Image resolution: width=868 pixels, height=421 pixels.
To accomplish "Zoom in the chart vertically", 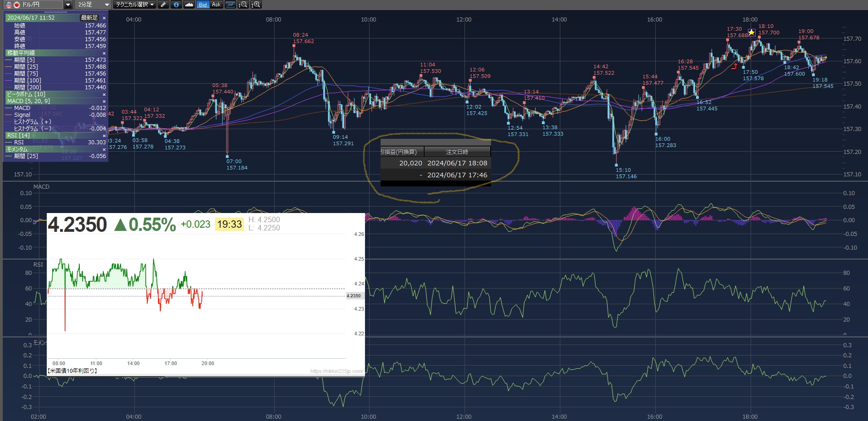I will pos(256,5).
